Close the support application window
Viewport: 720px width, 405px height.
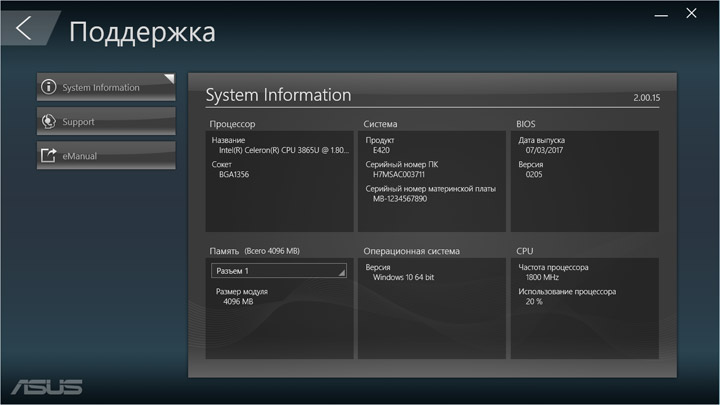pos(691,14)
